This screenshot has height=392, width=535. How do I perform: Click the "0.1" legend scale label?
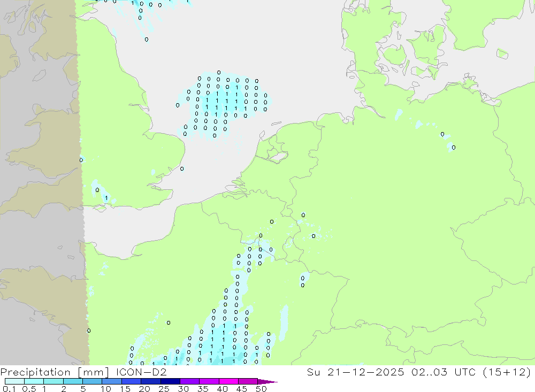pyautogui.click(x=9, y=389)
